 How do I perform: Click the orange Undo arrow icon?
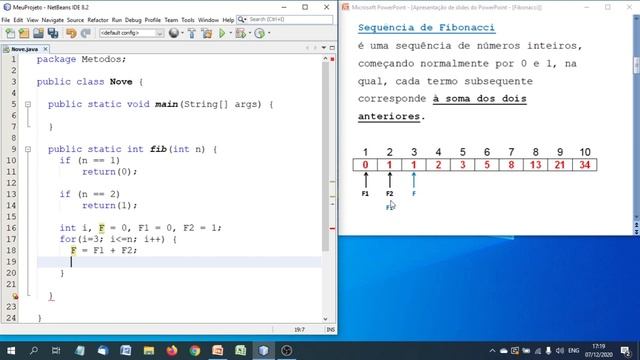coord(71,33)
